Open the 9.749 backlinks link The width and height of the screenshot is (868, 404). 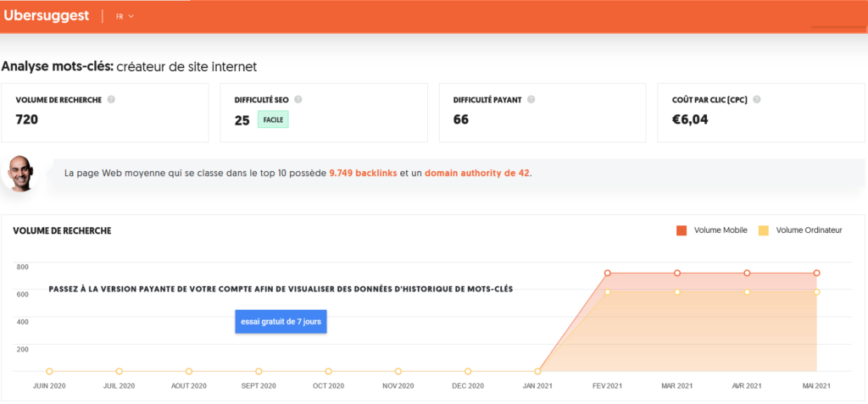pos(363,174)
